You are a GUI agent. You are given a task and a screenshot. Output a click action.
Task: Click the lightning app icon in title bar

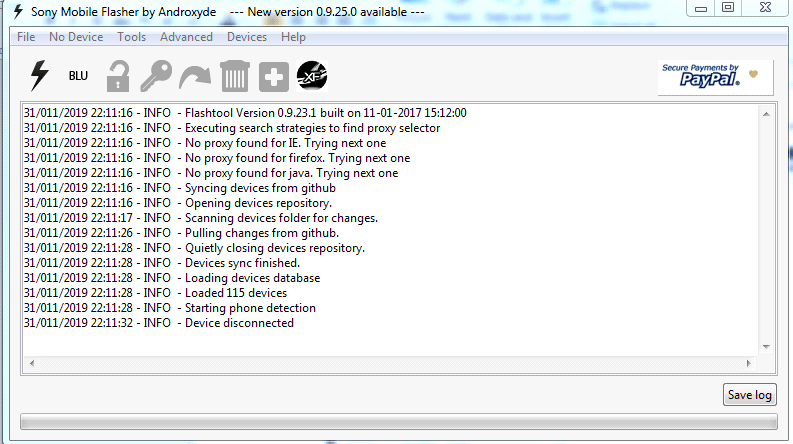[18, 11]
